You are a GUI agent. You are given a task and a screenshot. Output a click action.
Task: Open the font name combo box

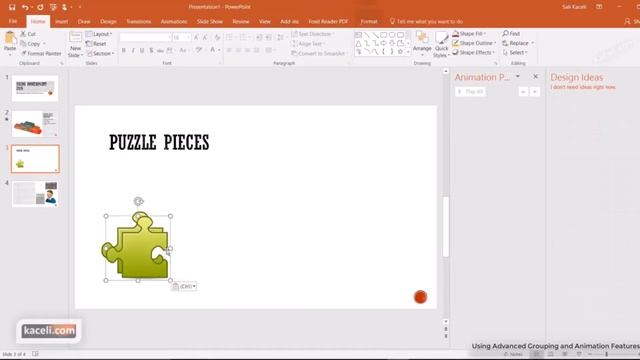click(x=145, y=37)
